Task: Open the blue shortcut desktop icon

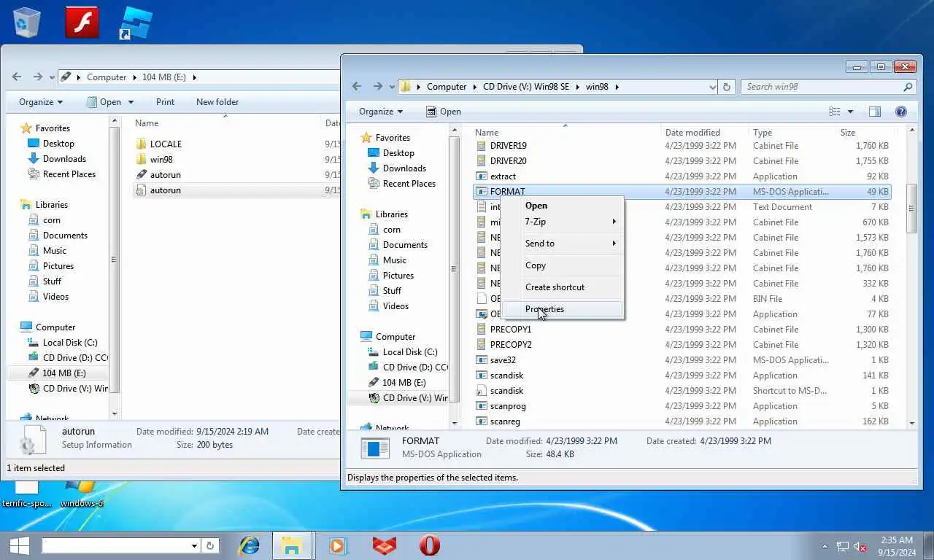Action: (136, 23)
